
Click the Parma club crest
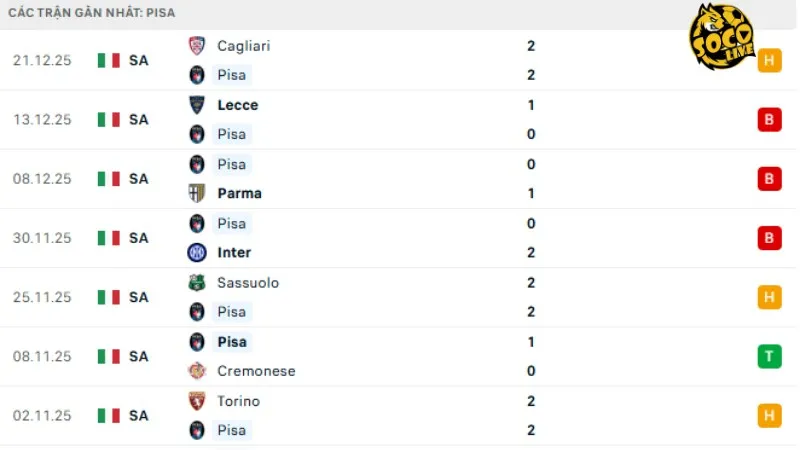tap(197, 193)
